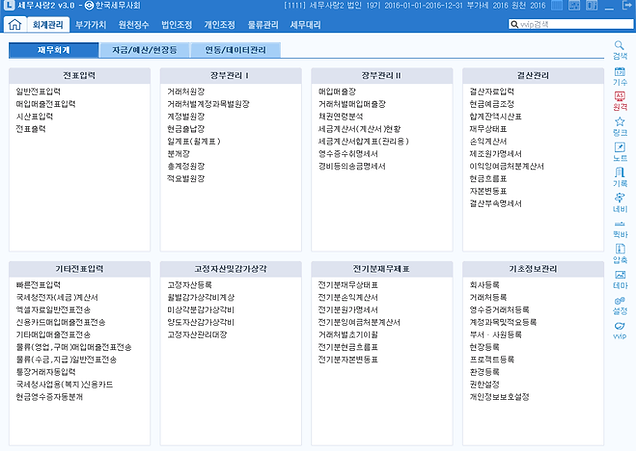The image size is (636, 451).
Task: Open 계정별원장
Action: point(186,117)
